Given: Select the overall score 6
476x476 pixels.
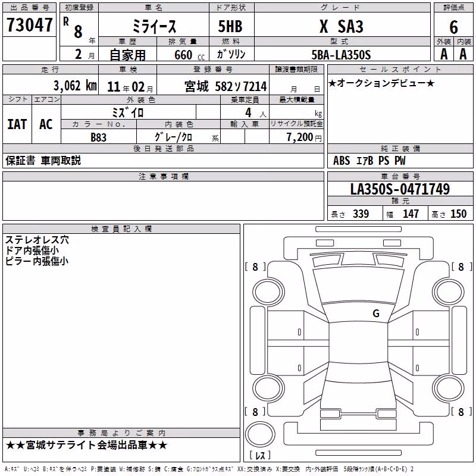Looking at the screenshot, I should [453, 27].
